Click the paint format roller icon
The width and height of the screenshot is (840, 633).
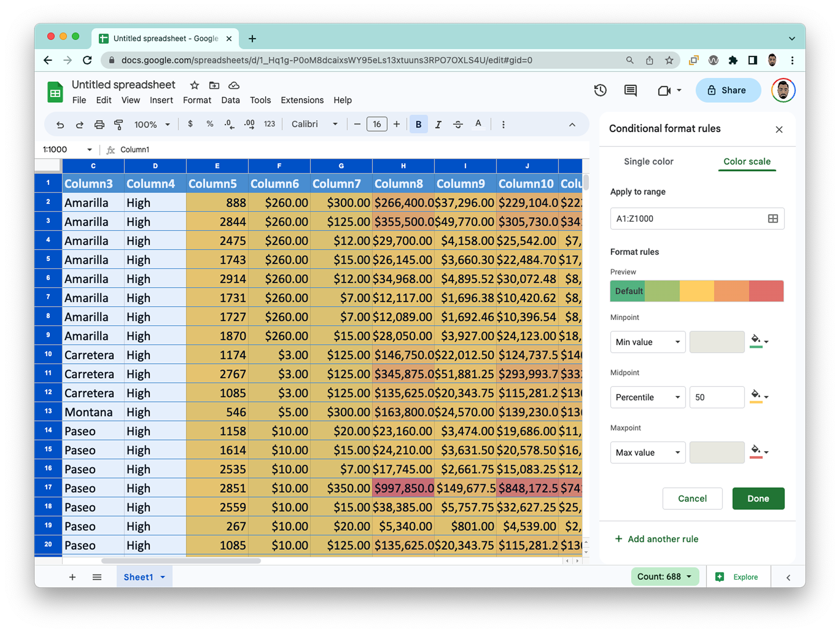119,125
